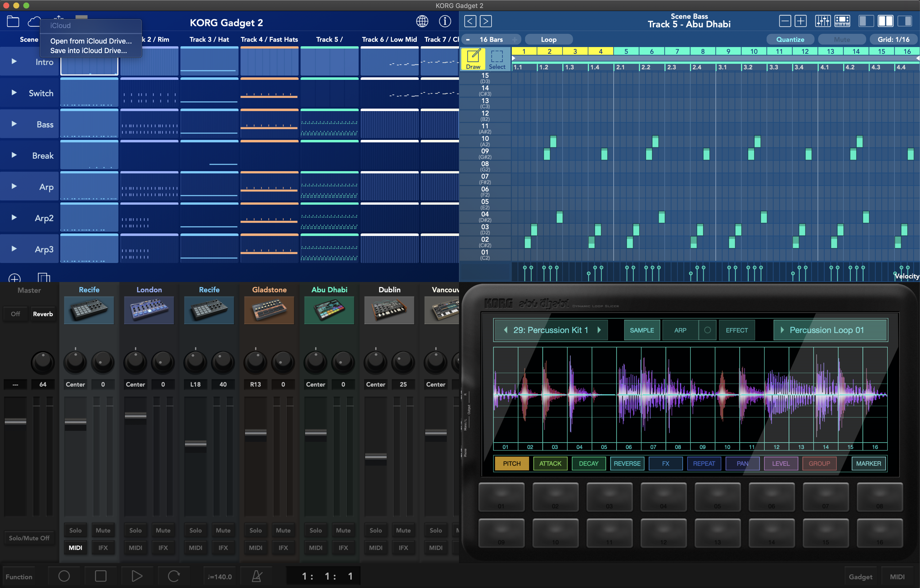This screenshot has width=920, height=588.
Task: Open the Abu Dhabi gadget thumbnail
Action: coord(329,310)
